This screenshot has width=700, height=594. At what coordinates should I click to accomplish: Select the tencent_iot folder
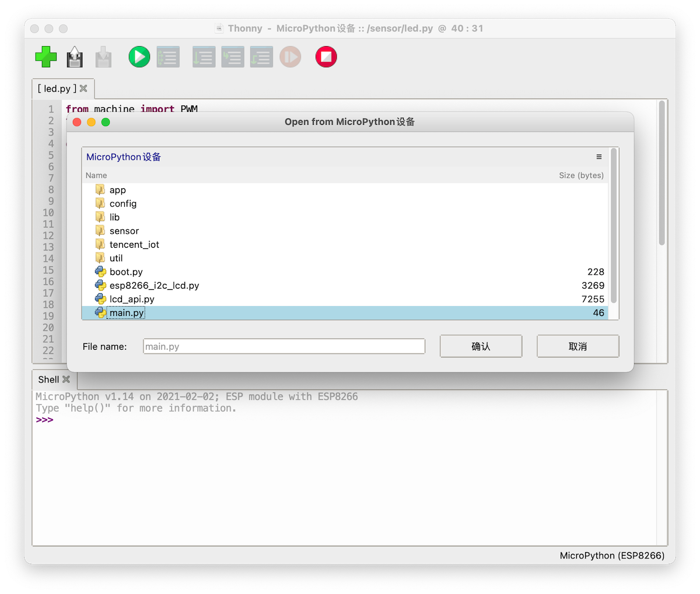[134, 245]
